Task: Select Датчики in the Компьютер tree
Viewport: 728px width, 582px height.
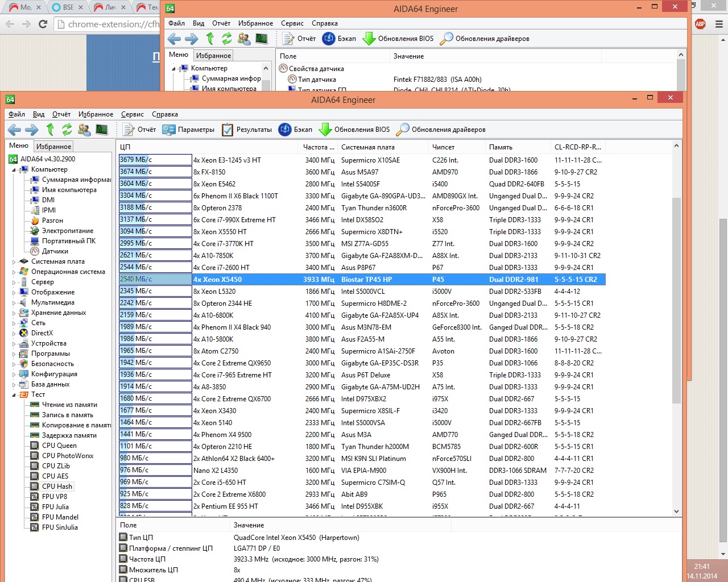Action: [55, 251]
